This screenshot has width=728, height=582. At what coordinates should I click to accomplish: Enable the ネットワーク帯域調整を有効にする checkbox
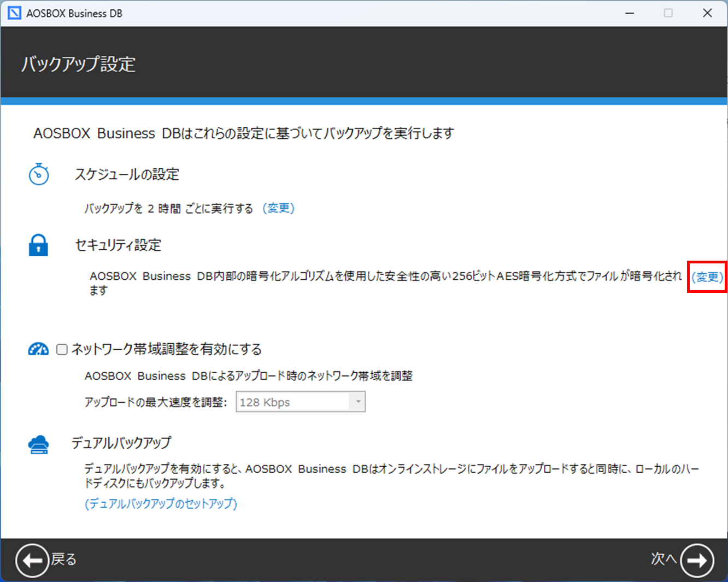62,349
